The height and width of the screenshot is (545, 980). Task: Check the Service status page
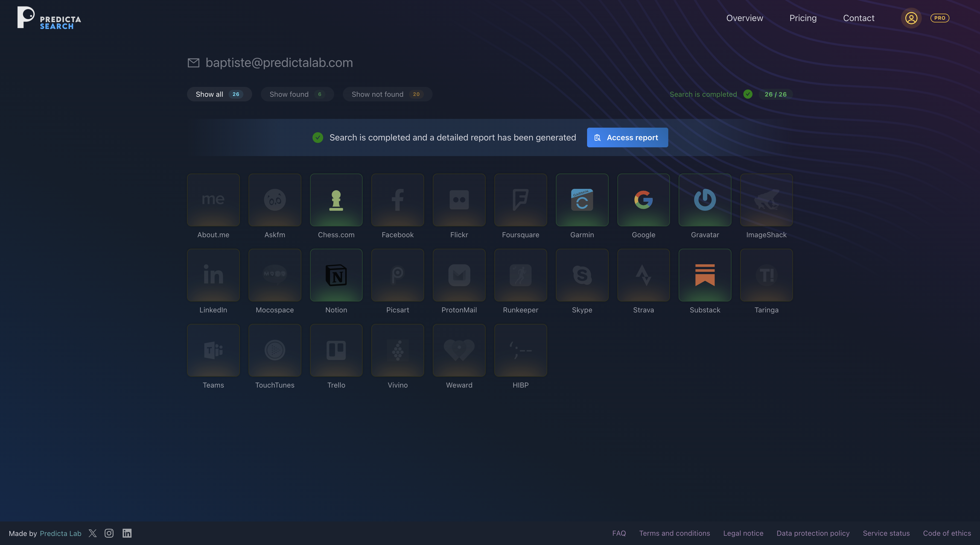tap(886, 533)
